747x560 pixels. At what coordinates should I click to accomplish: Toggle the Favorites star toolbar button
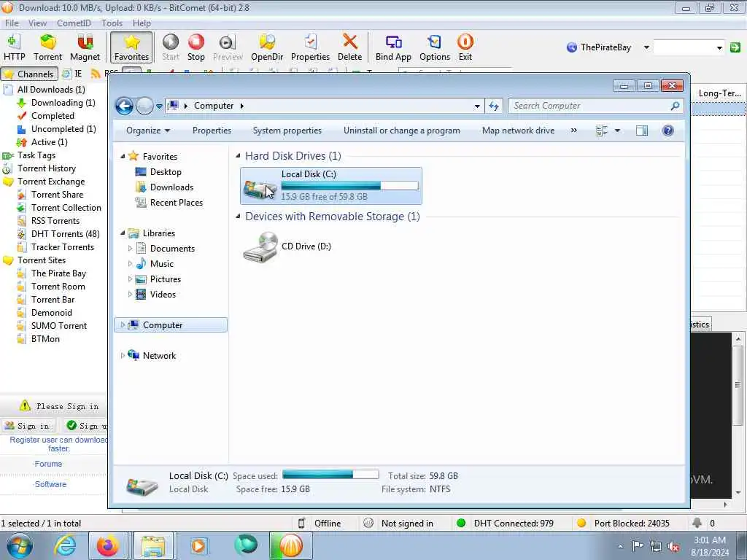131,47
